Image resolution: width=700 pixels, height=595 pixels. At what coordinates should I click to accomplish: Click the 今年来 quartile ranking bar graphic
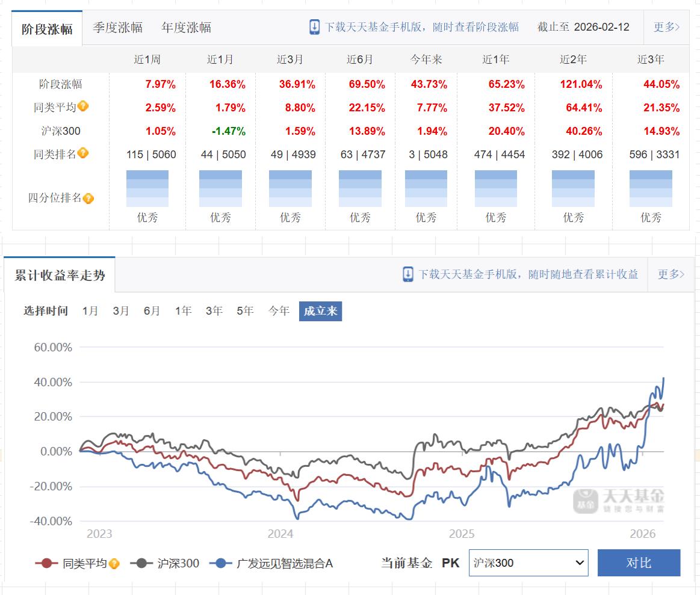[426, 188]
